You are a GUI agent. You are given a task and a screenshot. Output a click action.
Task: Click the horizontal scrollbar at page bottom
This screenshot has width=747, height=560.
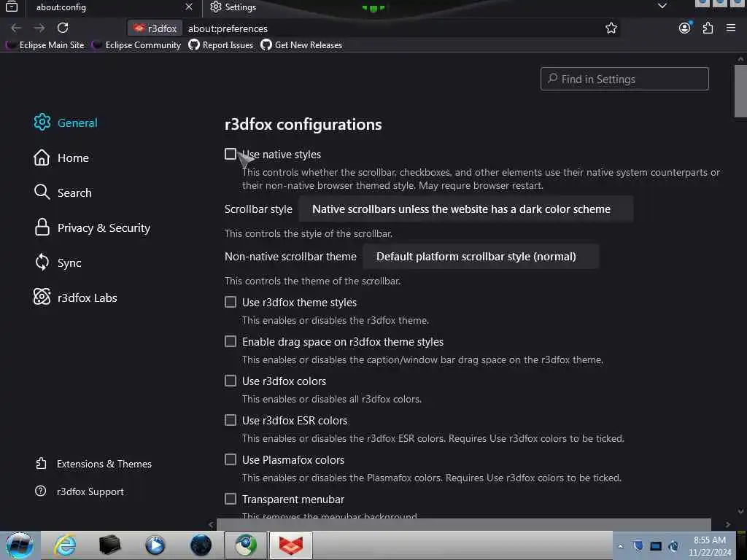click(x=463, y=524)
